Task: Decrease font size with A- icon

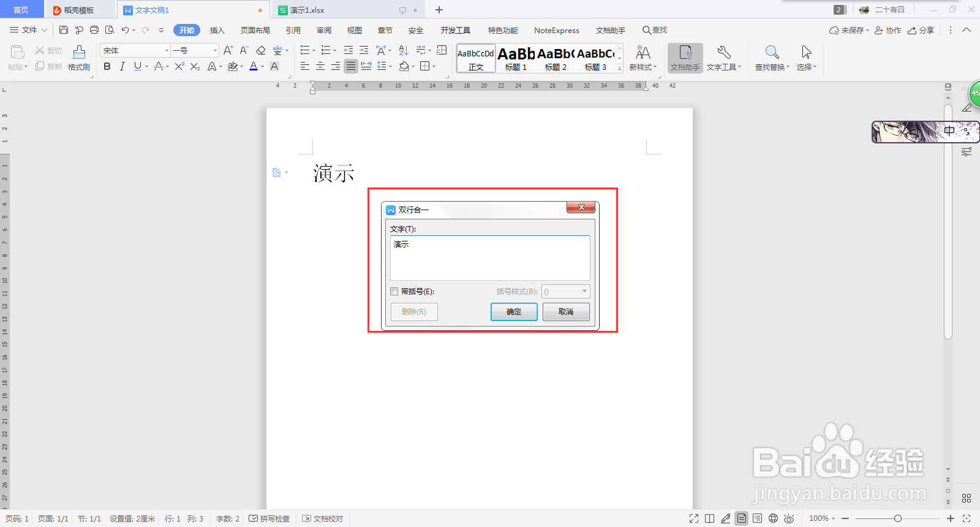Action: coord(244,50)
